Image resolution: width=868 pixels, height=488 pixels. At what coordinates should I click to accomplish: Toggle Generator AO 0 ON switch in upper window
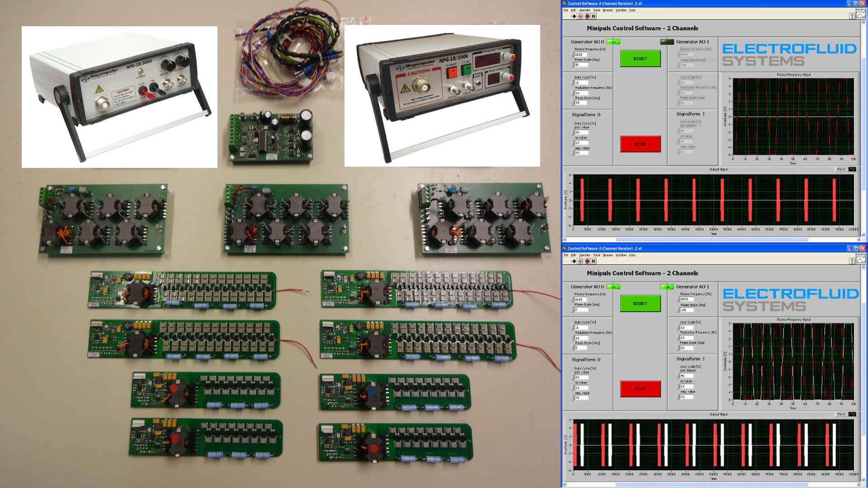click(x=613, y=42)
